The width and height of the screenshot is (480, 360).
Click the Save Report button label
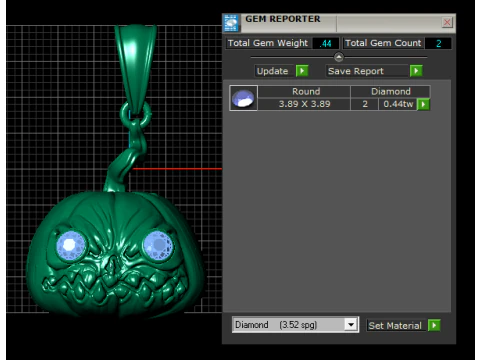click(x=366, y=71)
